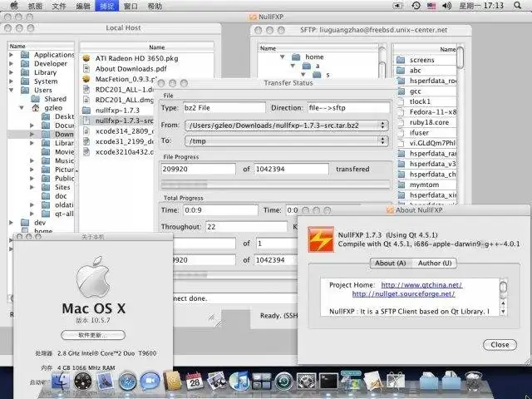Switch to the Author (U) tab

[x=435, y=264]
